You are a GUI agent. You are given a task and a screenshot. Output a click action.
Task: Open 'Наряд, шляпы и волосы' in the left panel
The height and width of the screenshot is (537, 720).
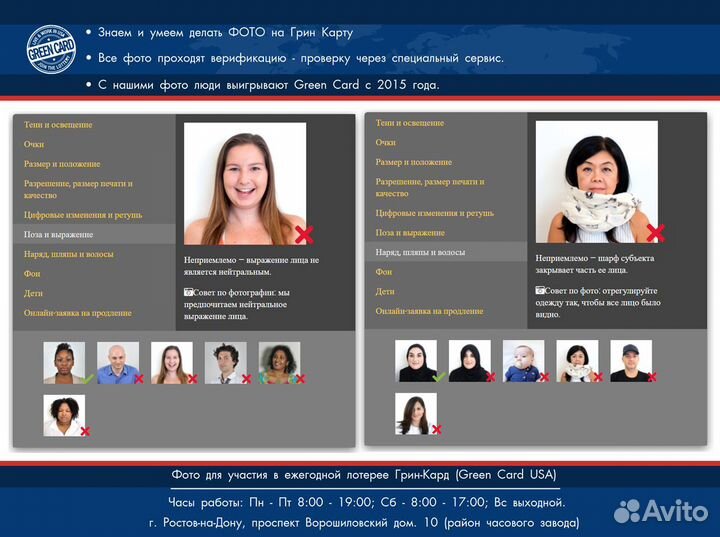[x=69, y=254]
